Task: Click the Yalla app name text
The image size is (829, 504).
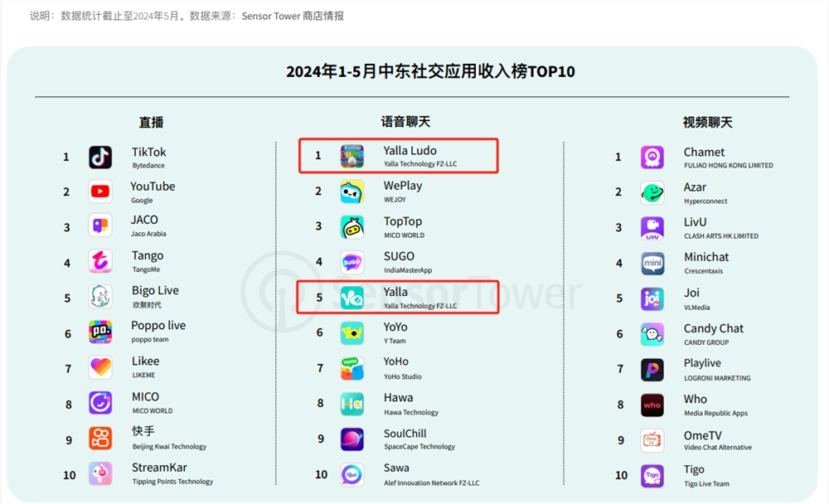Action: click(394, 292)
